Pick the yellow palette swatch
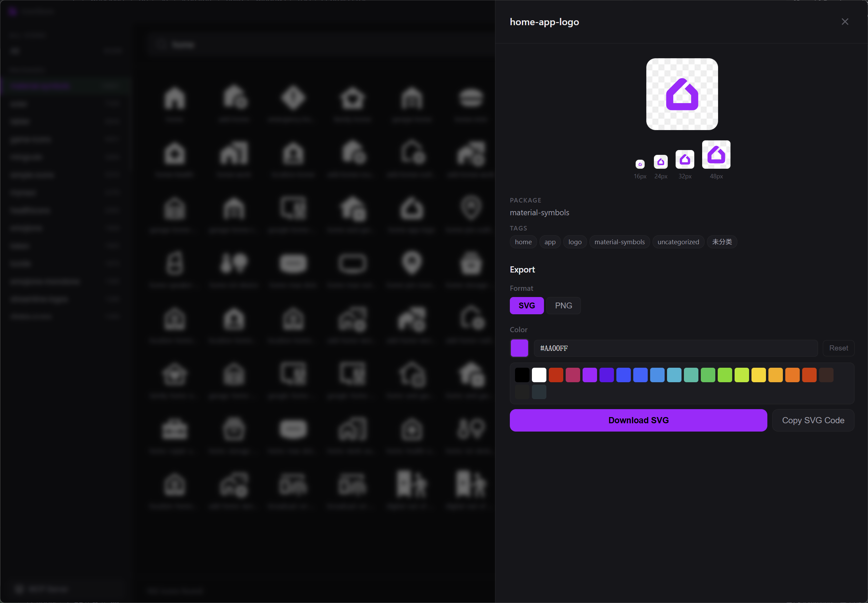868x603 pixels. point(758,375)
